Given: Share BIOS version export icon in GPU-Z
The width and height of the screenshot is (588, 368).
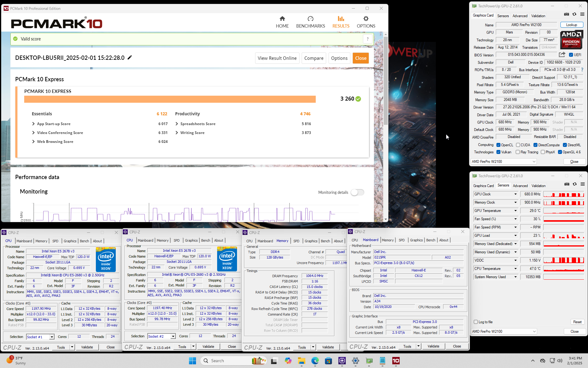Looking at the screenshot, I should (562, 55).
